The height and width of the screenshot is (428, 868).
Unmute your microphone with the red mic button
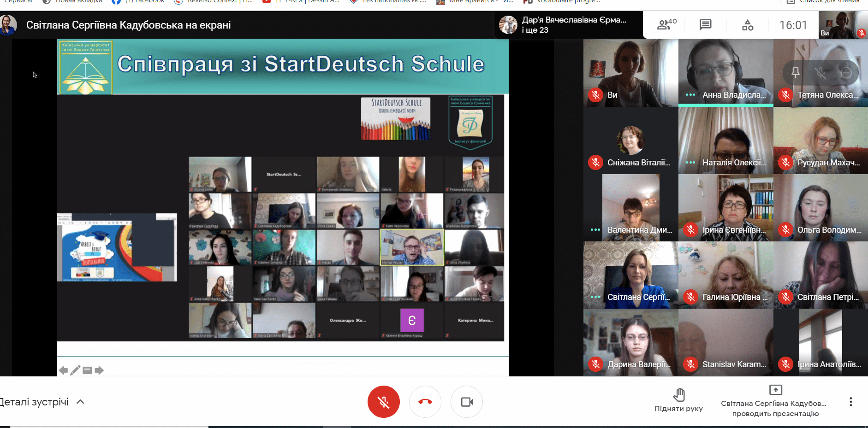(x=383, y=402)
